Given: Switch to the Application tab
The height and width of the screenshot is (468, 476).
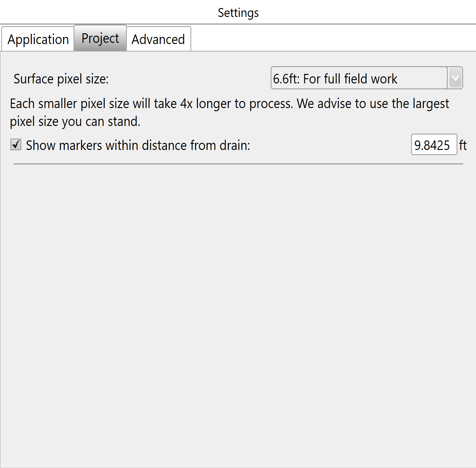Looking at the screenshot, I should [x=38, y=39].
